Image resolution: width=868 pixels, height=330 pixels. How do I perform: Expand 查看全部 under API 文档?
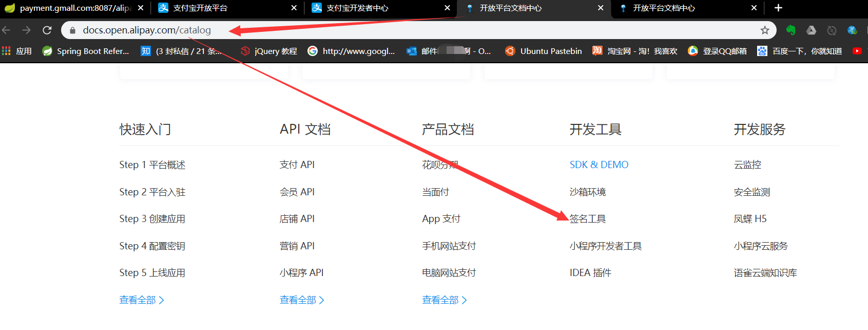302,300
